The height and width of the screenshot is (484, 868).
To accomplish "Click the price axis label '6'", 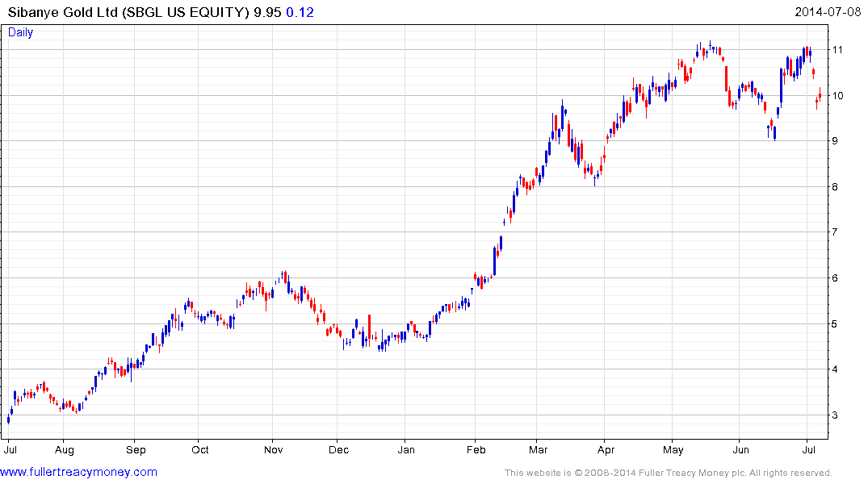I will [x=835, y=278].
